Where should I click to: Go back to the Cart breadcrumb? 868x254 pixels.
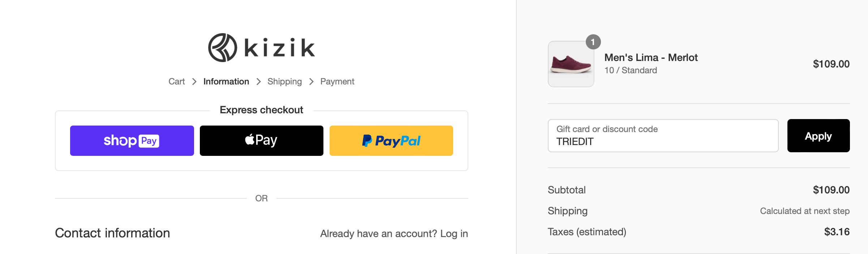click(176, 82)
